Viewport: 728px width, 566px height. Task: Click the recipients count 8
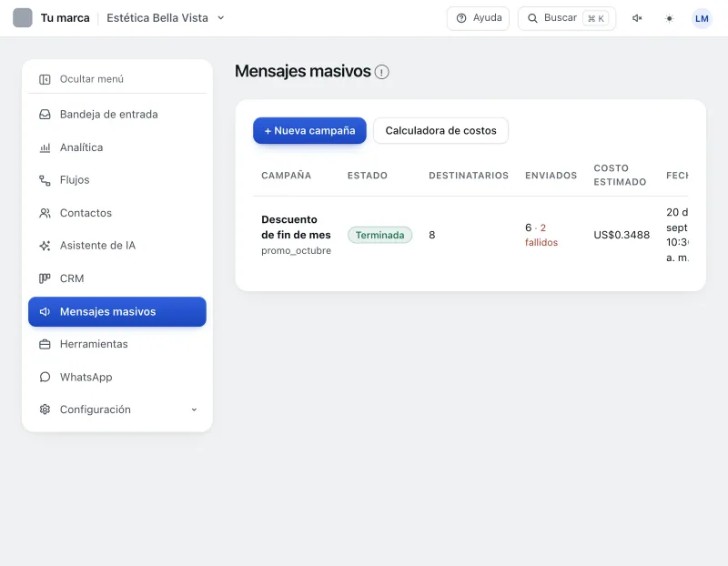pyautogui.click(x=431, y=235)
